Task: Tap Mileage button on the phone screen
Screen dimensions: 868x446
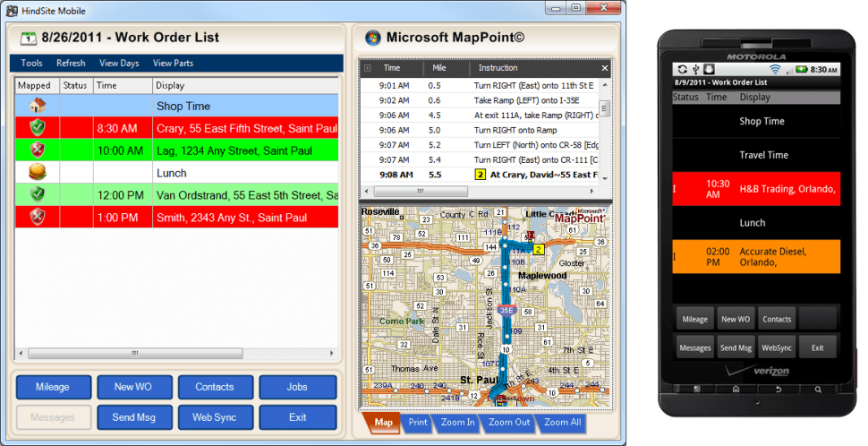Action: pyautogui.click(x=694, y=319)
